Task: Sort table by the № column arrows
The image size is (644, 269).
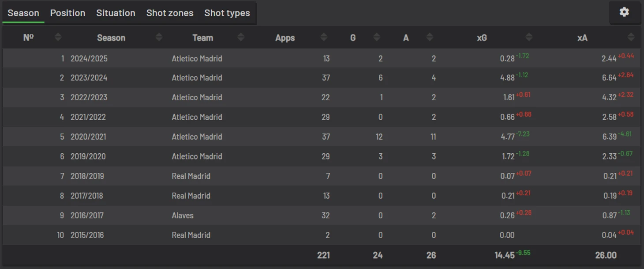Action: pos(58,38)
